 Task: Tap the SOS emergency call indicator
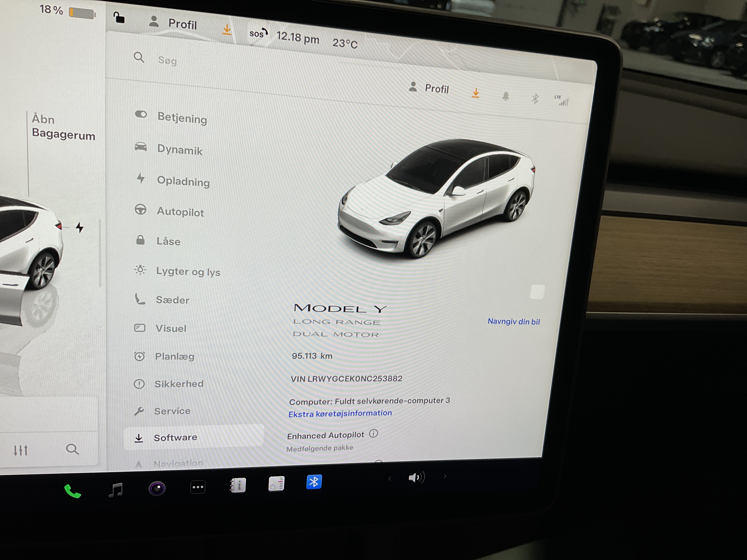[x=258, y=33]
